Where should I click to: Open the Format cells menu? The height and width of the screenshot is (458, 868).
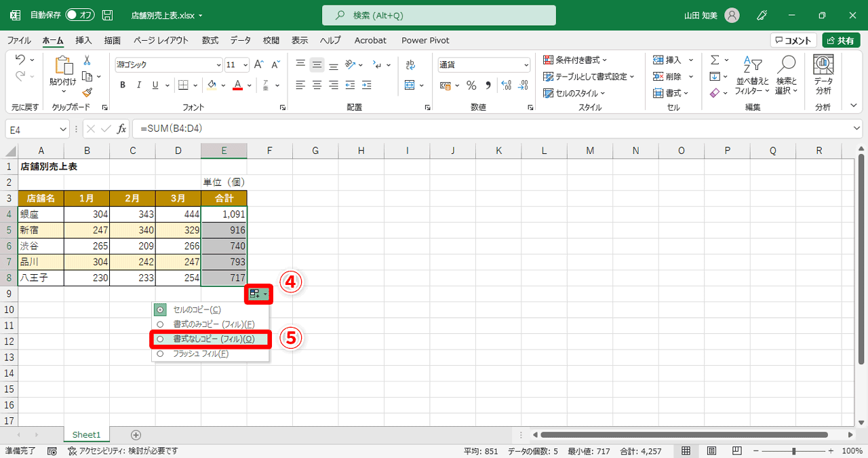tap(671, 93)
